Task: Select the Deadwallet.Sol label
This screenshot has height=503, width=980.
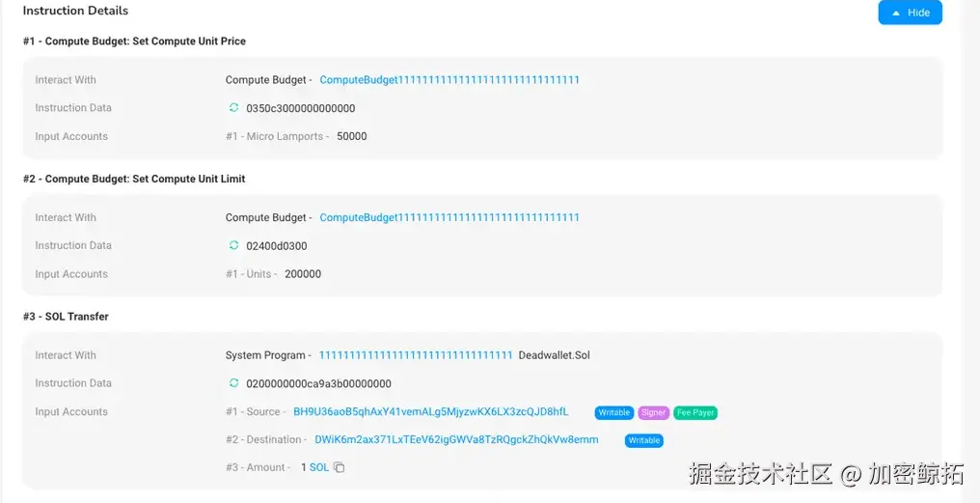Action: (555, 354)
